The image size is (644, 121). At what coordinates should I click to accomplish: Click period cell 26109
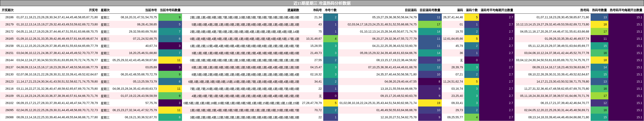[9, 96]
